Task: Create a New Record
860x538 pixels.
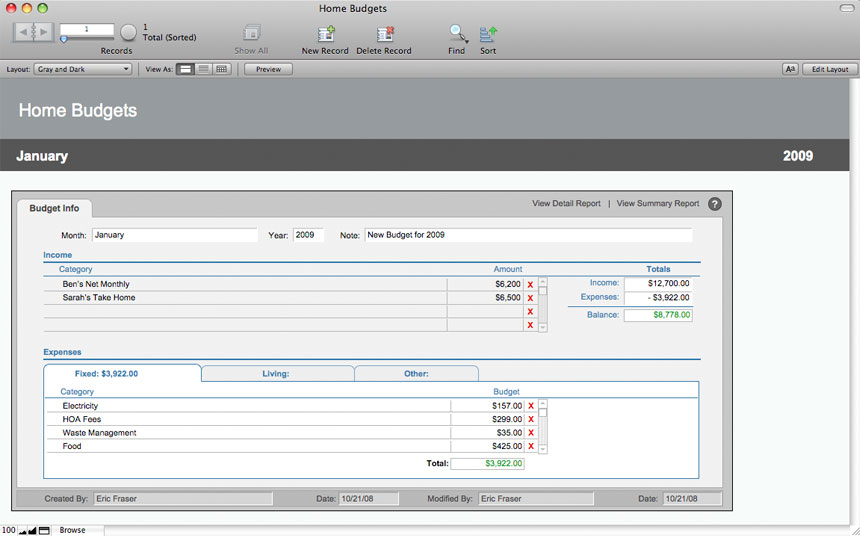Action: click(x=326, y=34)
